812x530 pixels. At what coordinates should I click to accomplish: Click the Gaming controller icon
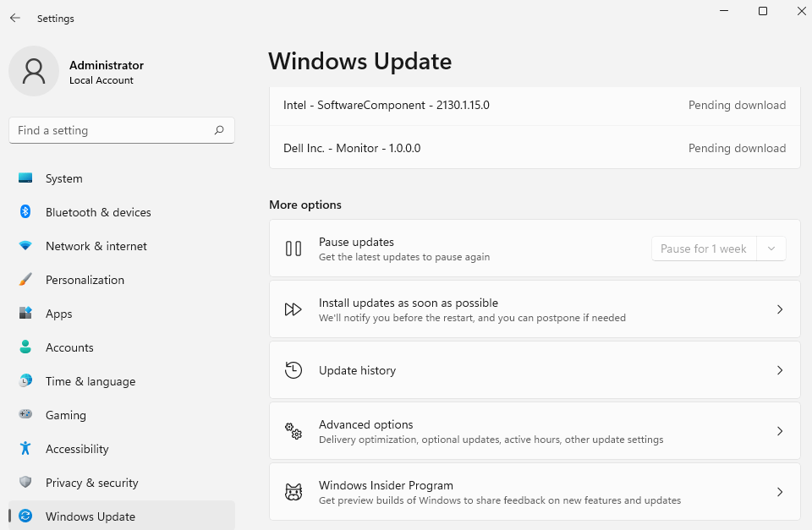(x=25, y=414)
